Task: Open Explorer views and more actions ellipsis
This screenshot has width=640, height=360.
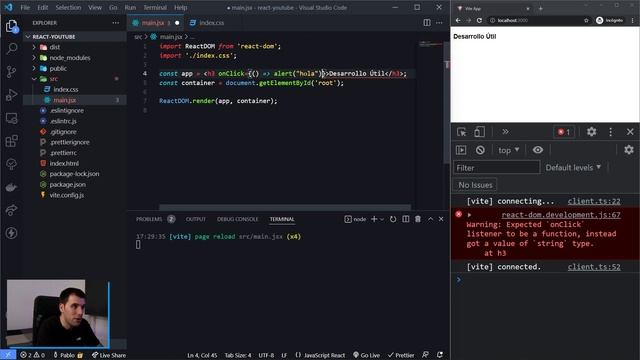Action: [x=116, y=23]
